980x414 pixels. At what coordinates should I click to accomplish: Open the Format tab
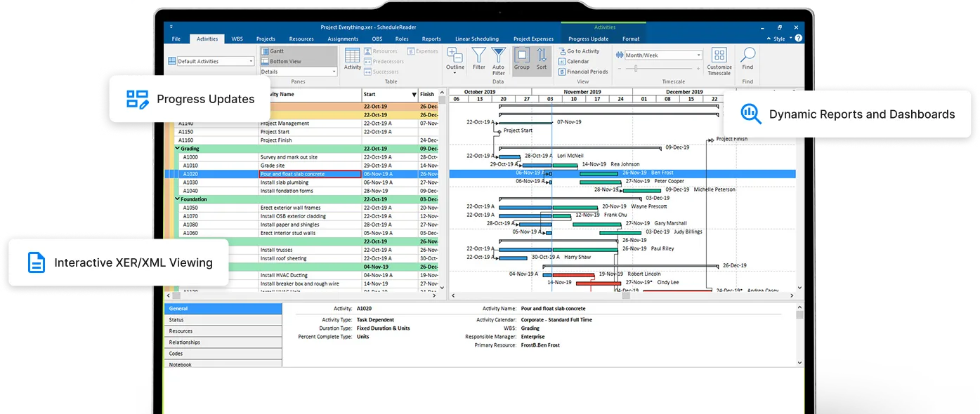(x=631, y=39)
